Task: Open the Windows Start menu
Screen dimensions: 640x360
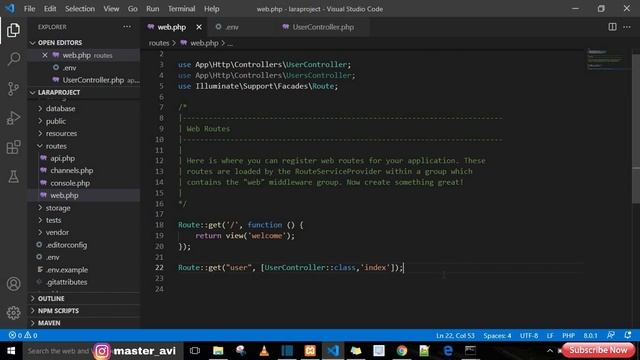Action: pyautogui.click(x=11, y=351)
